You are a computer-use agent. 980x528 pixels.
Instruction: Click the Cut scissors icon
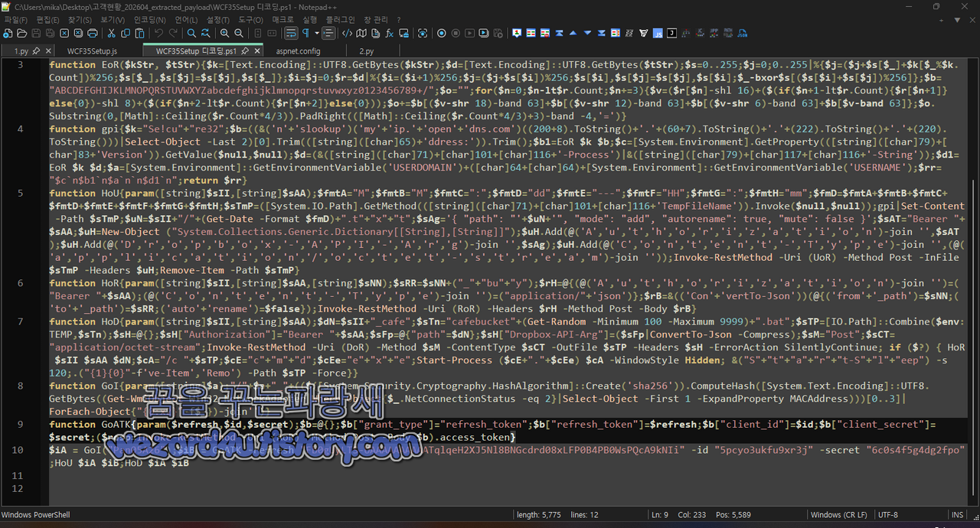point(111,33)
